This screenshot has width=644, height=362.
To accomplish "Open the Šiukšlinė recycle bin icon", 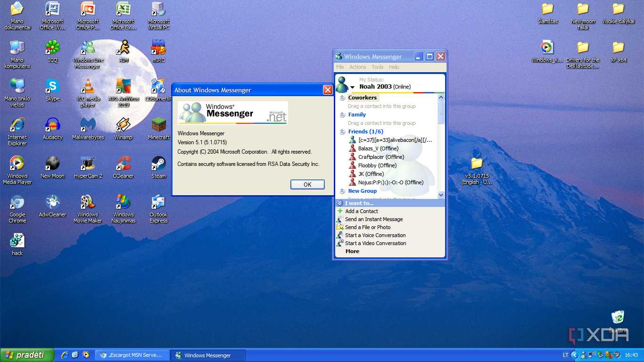I will pyautogui.click(x=618, y=322).
